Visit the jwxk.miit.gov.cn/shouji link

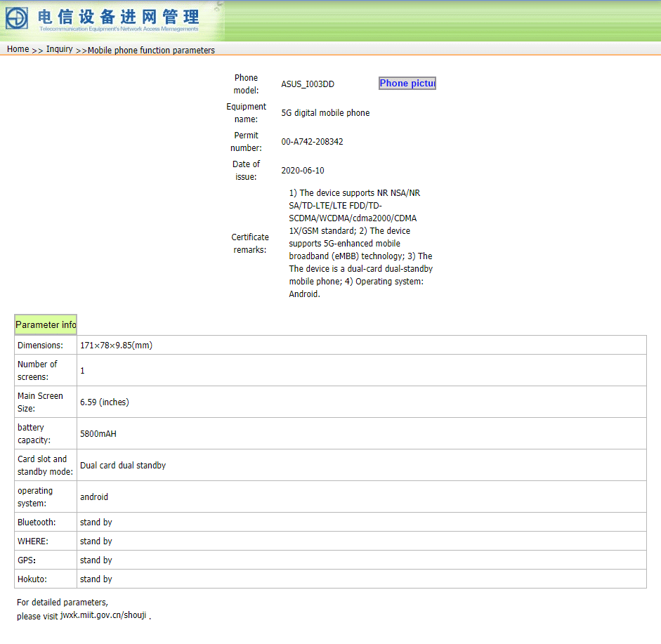[x=103, y=615]
